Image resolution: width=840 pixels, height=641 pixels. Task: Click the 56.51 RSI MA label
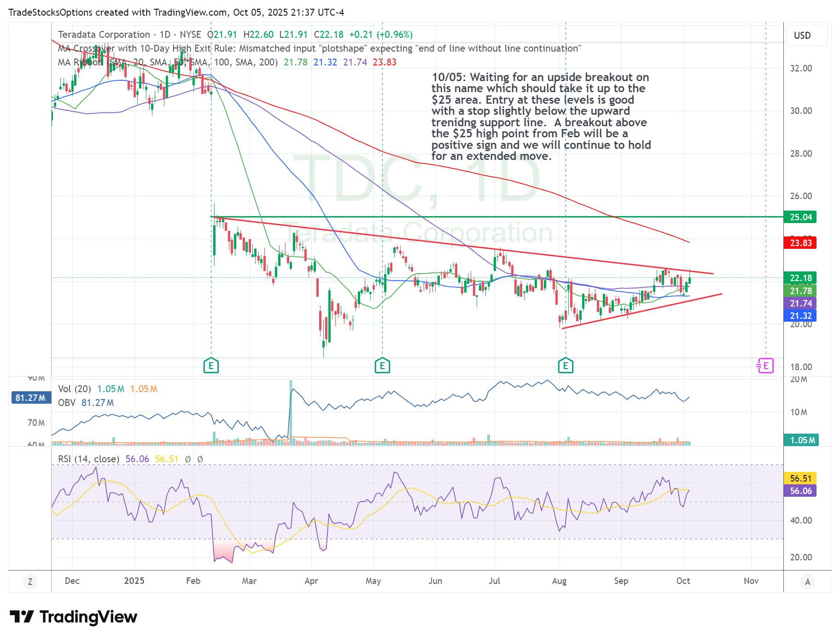(800, 478)
